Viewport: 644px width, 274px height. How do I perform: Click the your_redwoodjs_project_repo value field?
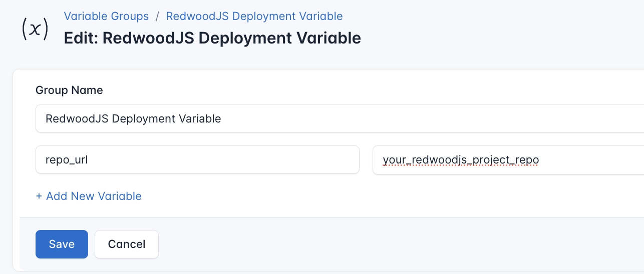pyautogui.click(x=508, y=160)
